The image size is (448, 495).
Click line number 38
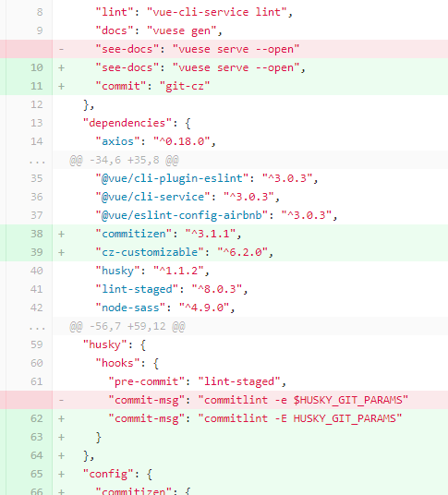[37, 234]
